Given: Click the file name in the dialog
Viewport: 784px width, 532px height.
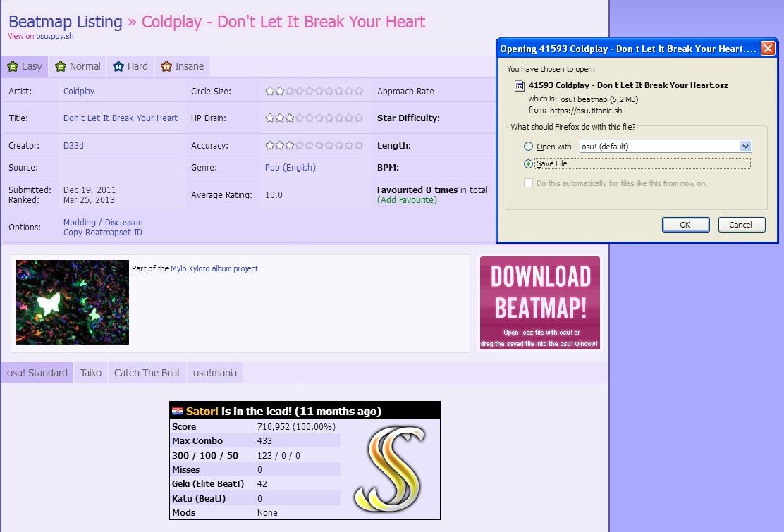Looking at the screenshot, I should point(628,85).
